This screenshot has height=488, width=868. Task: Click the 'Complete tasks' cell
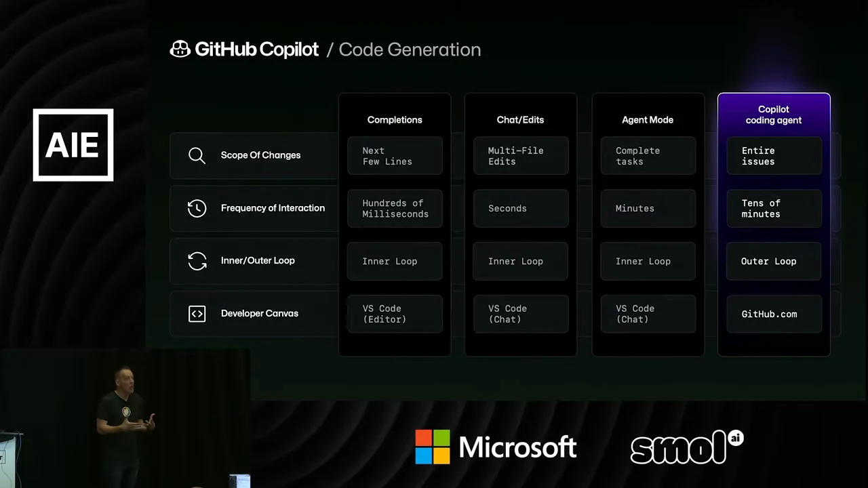(x=648, y=156)
